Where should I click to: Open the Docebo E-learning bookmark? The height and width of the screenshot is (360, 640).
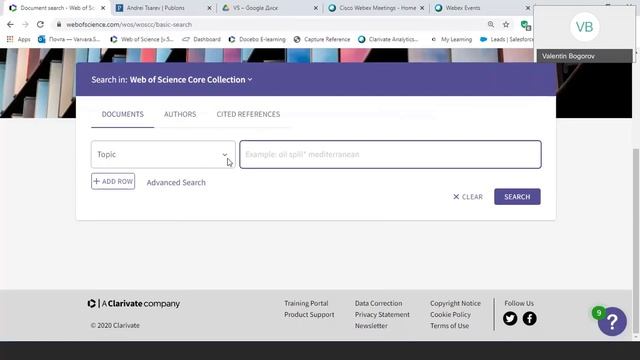257,39
